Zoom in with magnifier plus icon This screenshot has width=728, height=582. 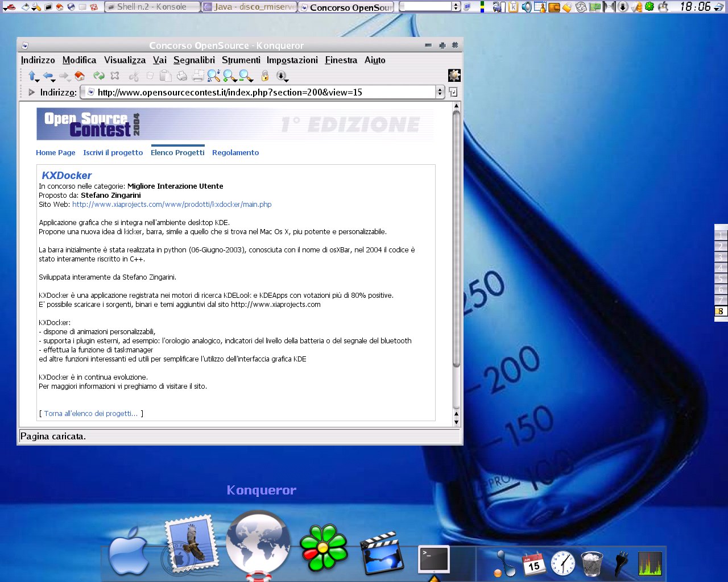click(228, 76)
